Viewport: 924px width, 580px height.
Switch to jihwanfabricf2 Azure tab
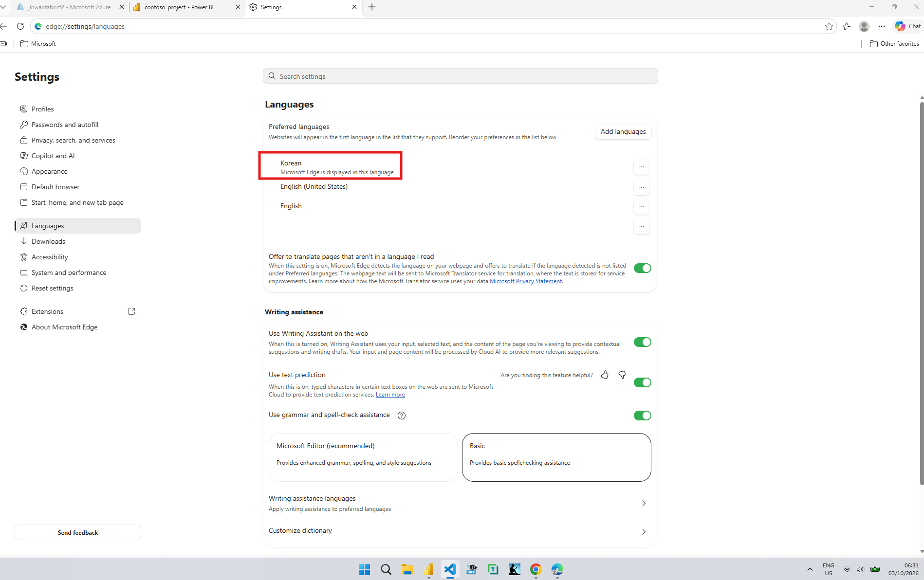pos(68,7)
